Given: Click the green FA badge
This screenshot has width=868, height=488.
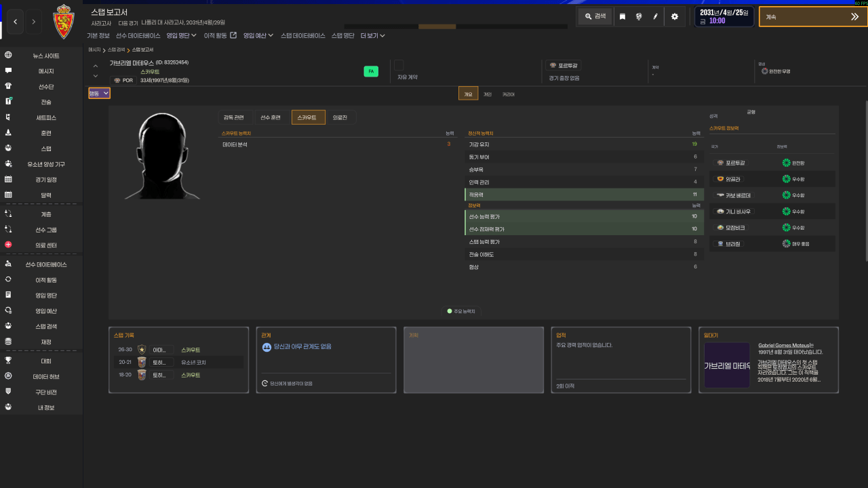Looking at the screenshot, I should pos(371,71).
